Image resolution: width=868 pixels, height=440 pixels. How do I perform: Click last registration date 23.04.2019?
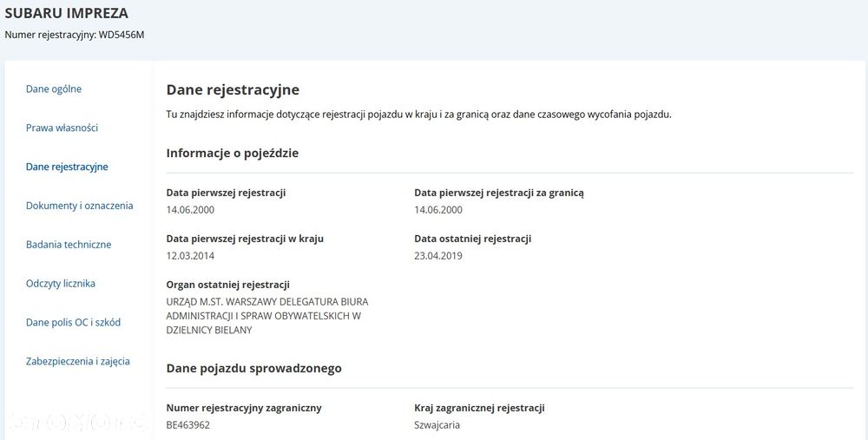(x=438, y=256)
